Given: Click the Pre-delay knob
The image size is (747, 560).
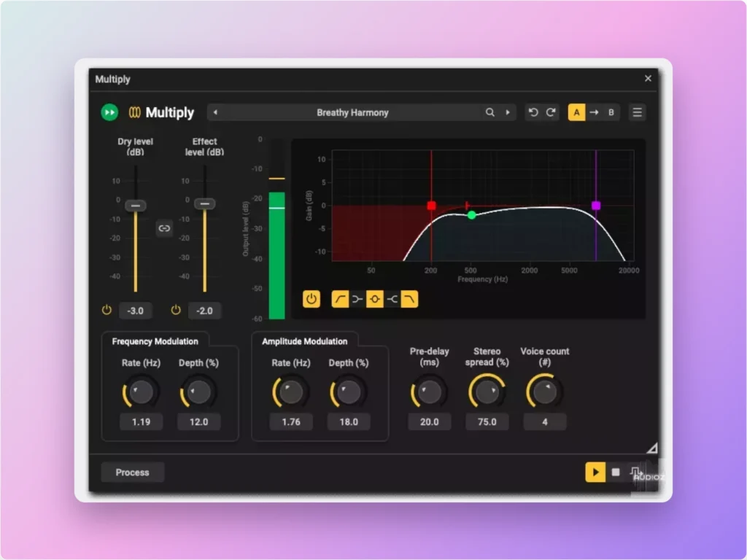Looking at the screenshot, I should pyautogui.click(x=429, y=392).
